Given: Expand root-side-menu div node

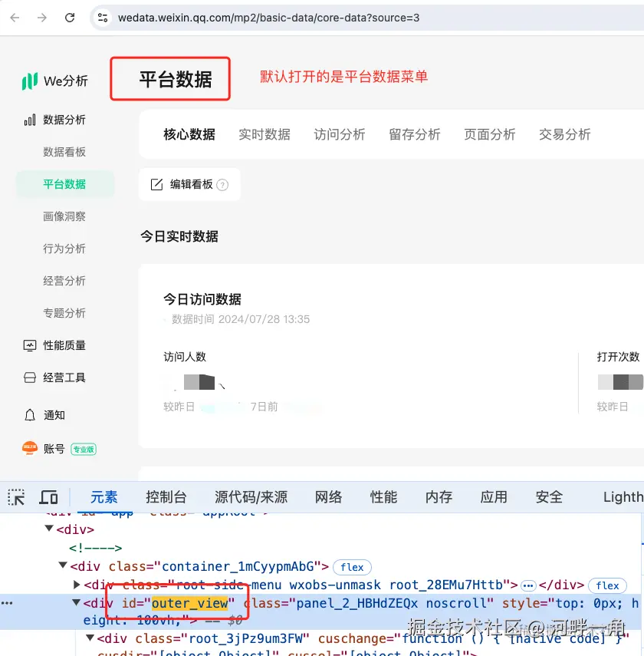Looking at the screenshot, I should 77,585.
